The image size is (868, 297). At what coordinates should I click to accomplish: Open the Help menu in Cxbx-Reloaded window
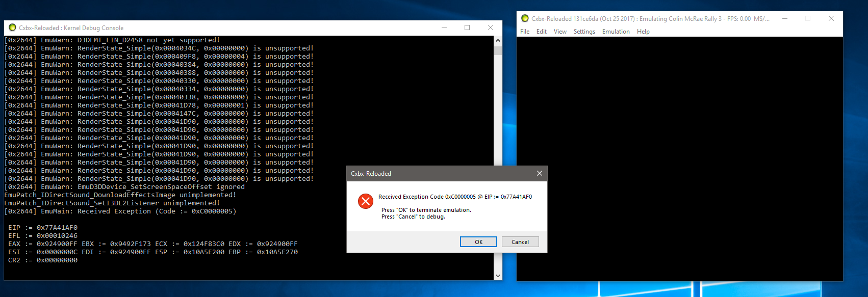(643, 32)
